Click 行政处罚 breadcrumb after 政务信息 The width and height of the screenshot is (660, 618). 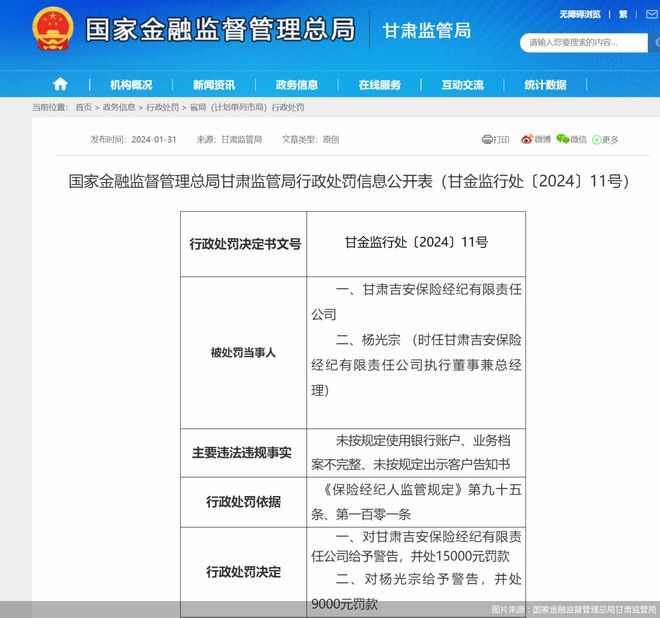163,107
